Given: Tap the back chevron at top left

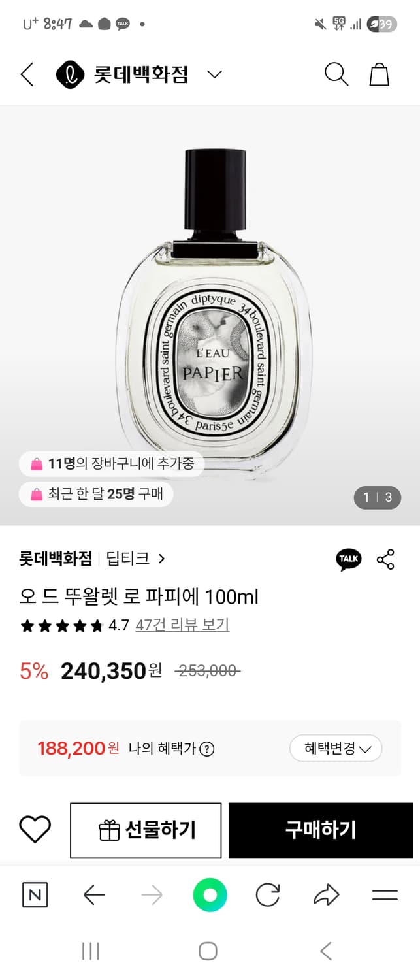Looking at the screenshot, I should [x=26, y=74].
